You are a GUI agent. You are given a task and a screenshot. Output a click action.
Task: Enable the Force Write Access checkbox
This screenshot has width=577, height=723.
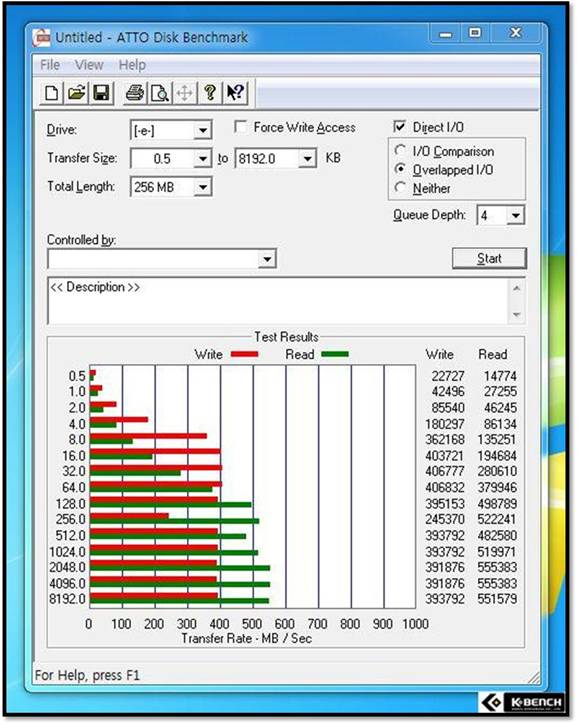240,127
